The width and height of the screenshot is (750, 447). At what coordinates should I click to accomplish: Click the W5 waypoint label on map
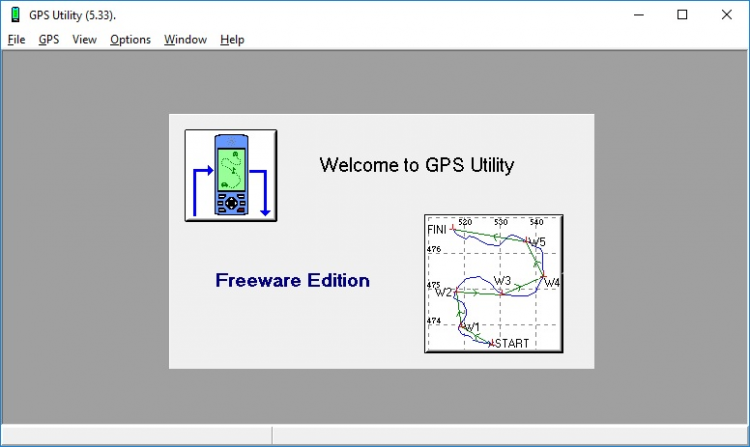point(537,242)
